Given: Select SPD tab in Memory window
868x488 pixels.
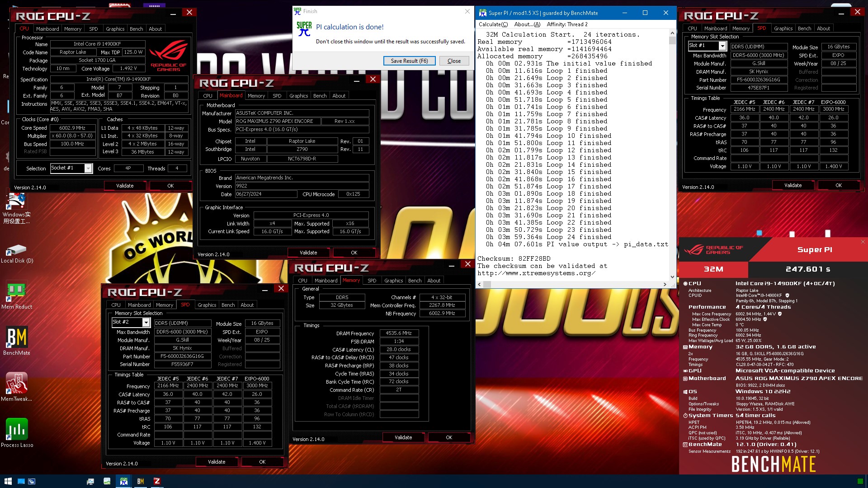Looking at the screenshot, I should [x=372, y=281].
